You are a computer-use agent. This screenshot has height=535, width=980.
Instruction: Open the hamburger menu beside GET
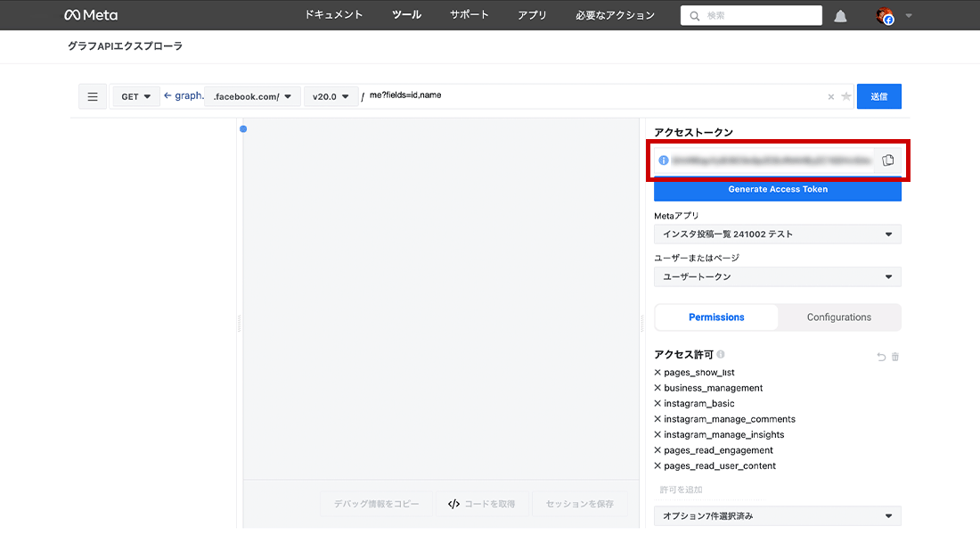click(93, 96)
